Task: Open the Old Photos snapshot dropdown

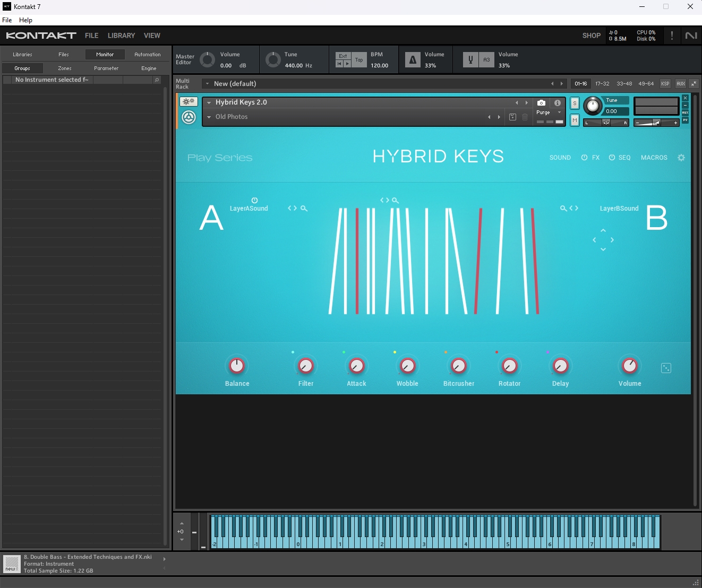Action: (209, 117)
